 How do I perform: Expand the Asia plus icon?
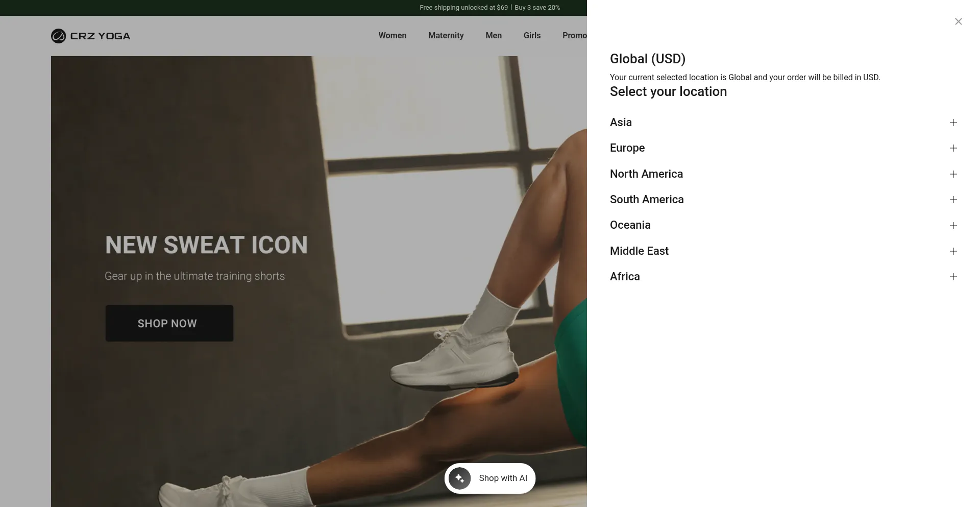coord(953,123)
